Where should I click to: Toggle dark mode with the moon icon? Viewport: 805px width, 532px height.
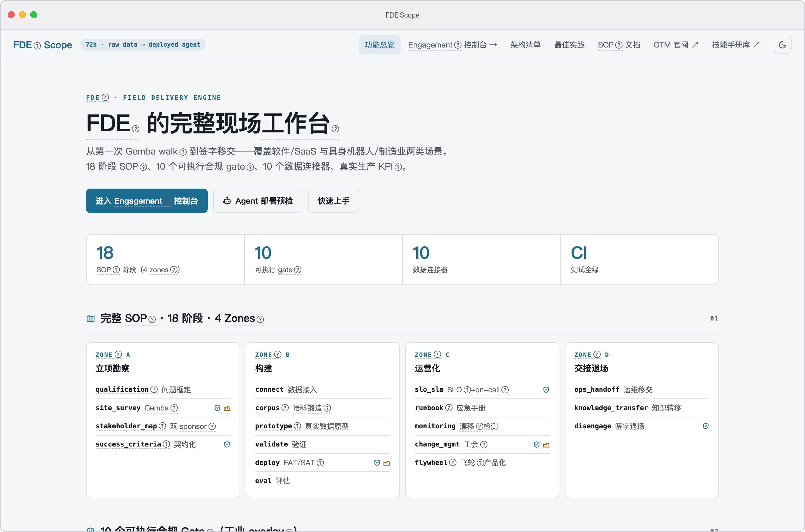coord(782,45)
